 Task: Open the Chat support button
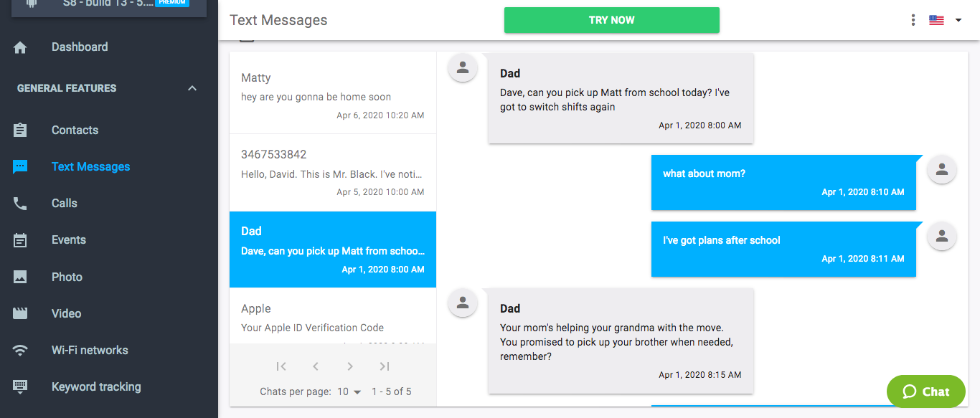point(926,391)
